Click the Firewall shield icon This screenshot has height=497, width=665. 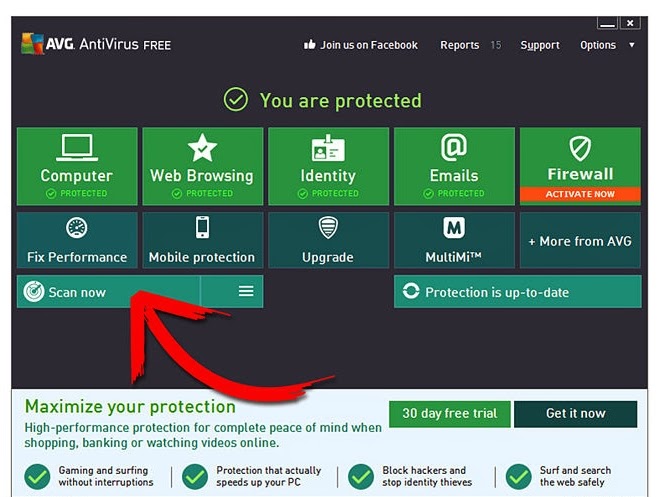click(580, 148)
